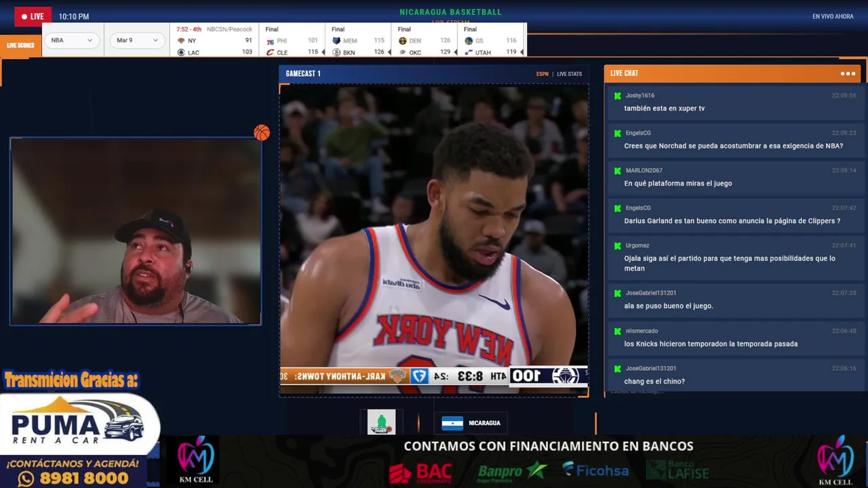Click the message about Norchad and NBA
This screenshot has width=868, height=488.
pos(733,146)
